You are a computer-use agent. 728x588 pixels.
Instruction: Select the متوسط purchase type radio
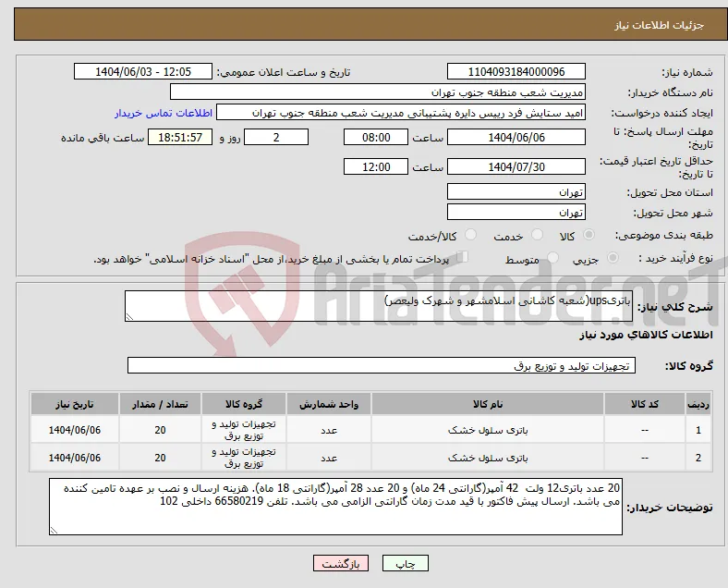[x=552, y=257]
